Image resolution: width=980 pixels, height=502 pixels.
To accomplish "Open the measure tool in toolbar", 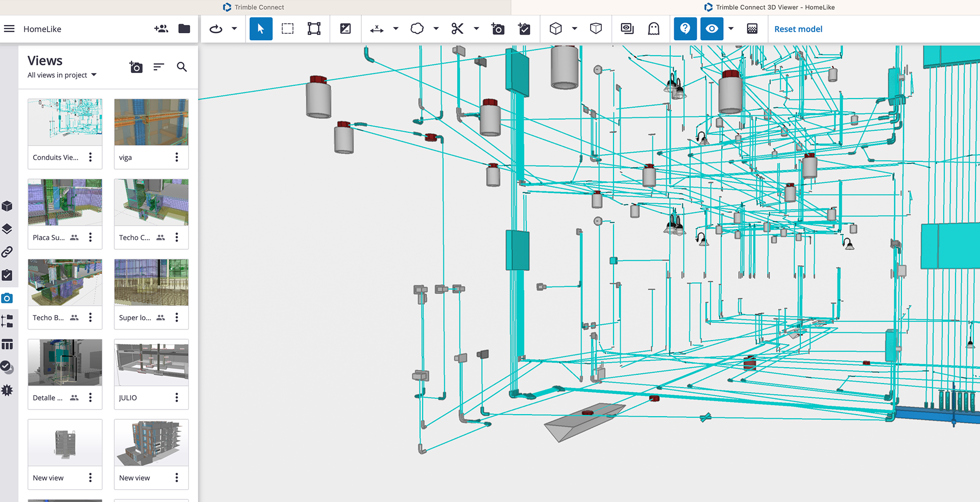I will click(x=377, y=29).
